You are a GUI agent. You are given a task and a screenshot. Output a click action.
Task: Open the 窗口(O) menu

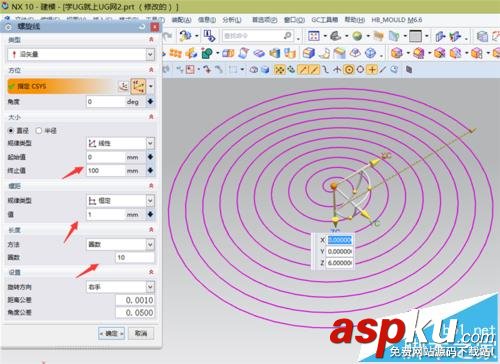[294, 20]
